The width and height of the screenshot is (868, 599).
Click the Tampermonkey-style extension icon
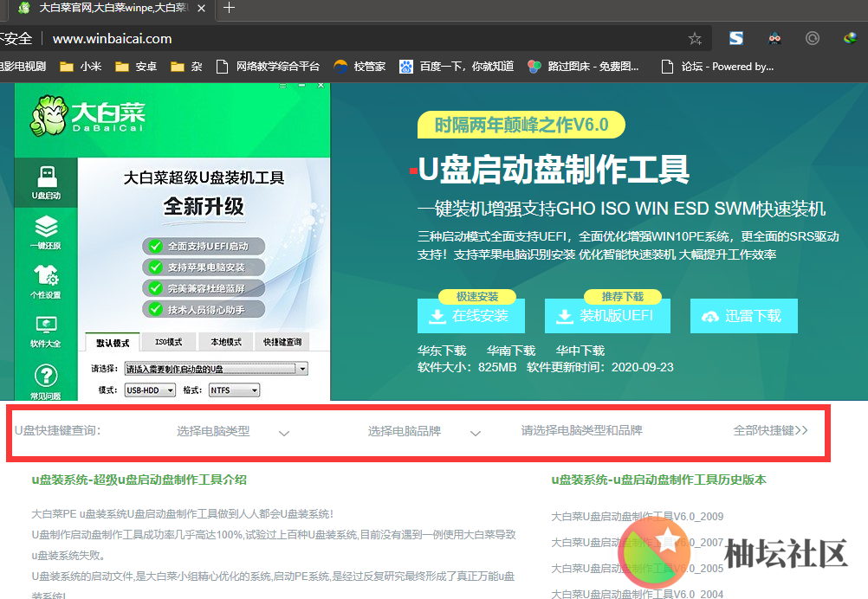pos(774,38)
